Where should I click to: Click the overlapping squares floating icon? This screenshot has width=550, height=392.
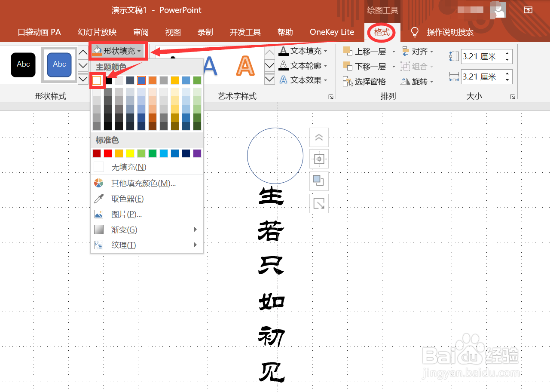click(319, 181)
